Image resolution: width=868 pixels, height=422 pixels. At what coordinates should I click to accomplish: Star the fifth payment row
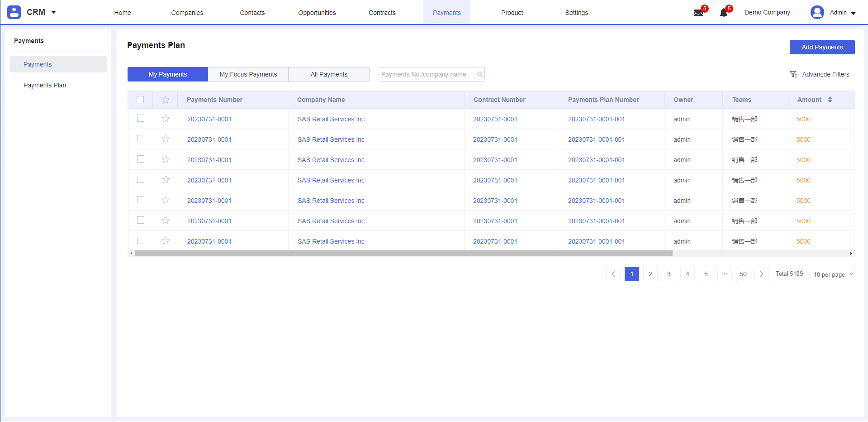click(x=166, y=200)
